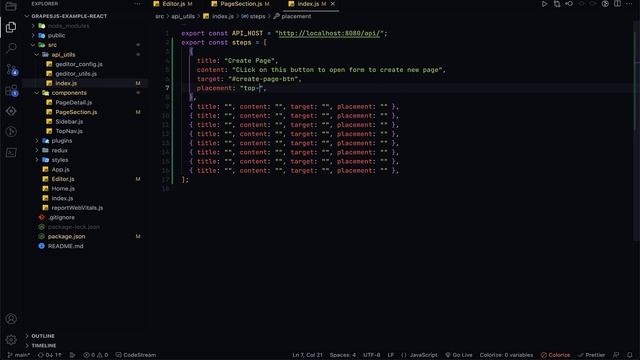Open App.js file
Viewport: 640px width, 360px height.
point(60,169)
